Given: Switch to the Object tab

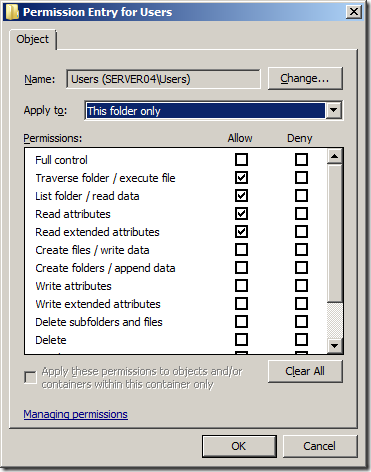Looking at the screenshot, I should point(32,40).
